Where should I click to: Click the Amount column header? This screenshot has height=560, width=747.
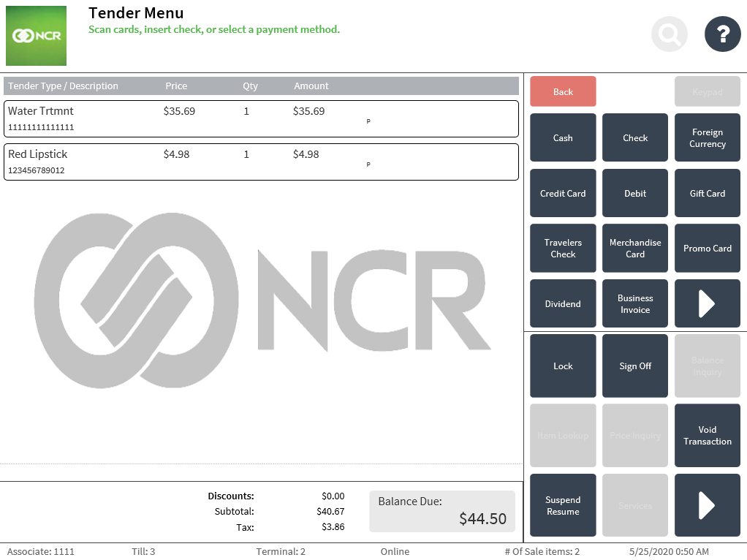point(311,86)
